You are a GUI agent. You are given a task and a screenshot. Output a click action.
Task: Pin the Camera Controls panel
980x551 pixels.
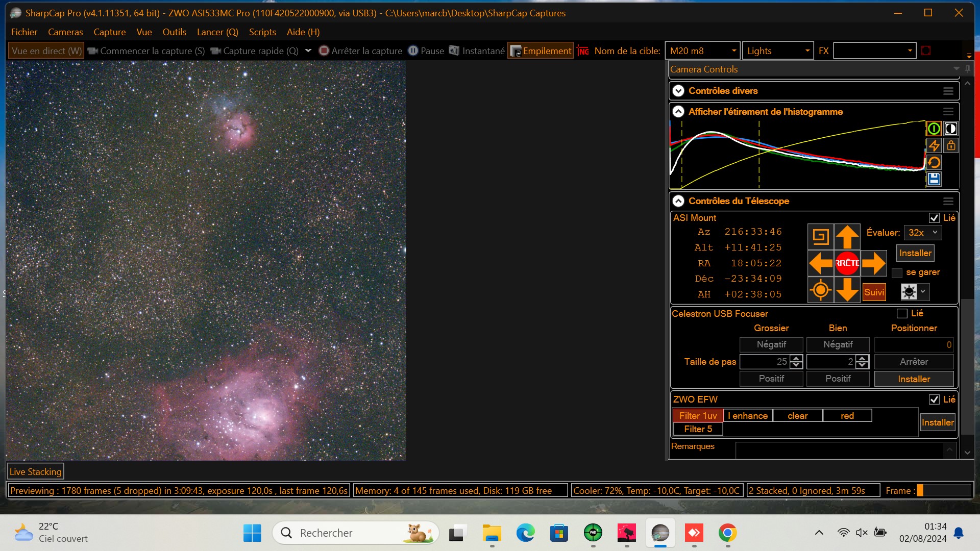click(x=968, y=69)
